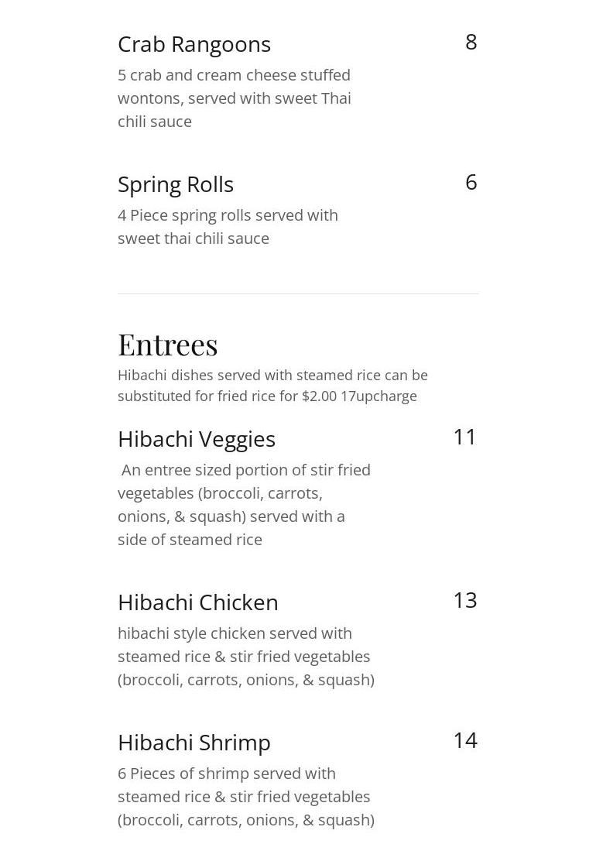Click the 'side of steamed rice' line under Hibachi Veggies
Viewport: 596px width, 868px height.
(x=190, y=539)
